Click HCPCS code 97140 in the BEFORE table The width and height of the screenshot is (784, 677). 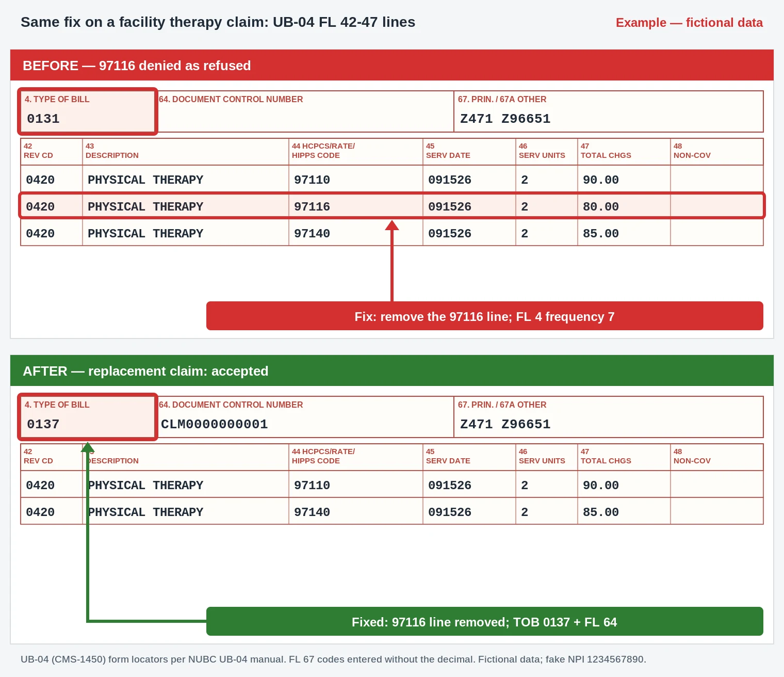point(312,234)
